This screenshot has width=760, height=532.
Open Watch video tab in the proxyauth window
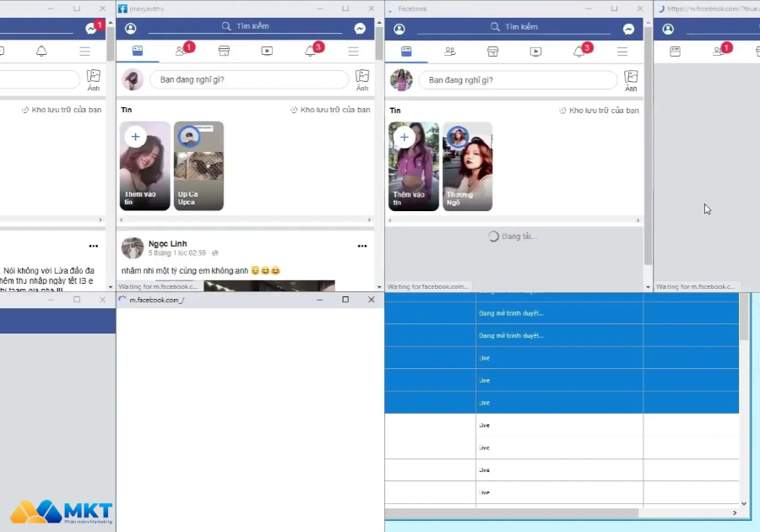click(x=267, y=51)
